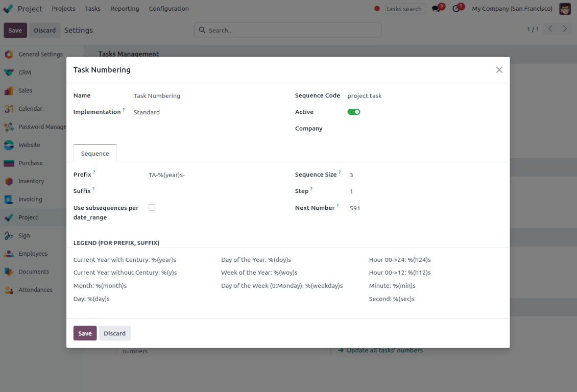The height and width of the screenshot is (392, 577).
Task: Go to next record arrow
Action: 565,29
